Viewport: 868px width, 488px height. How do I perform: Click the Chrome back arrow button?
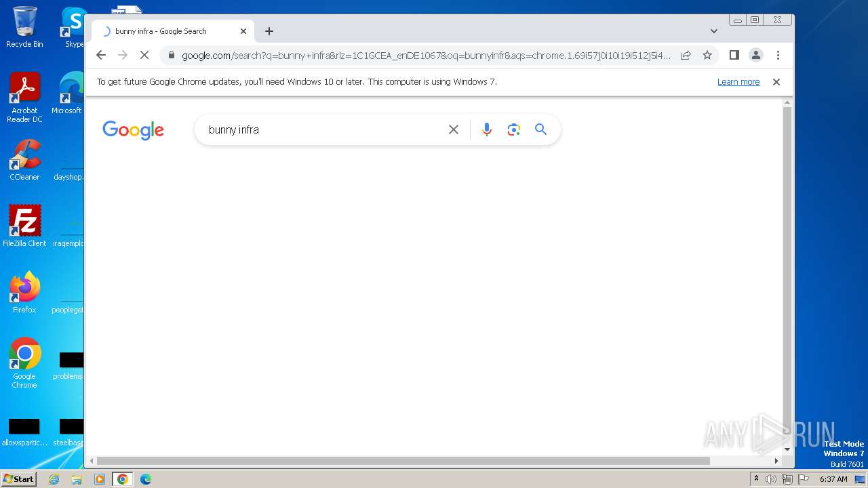(101, 56)
